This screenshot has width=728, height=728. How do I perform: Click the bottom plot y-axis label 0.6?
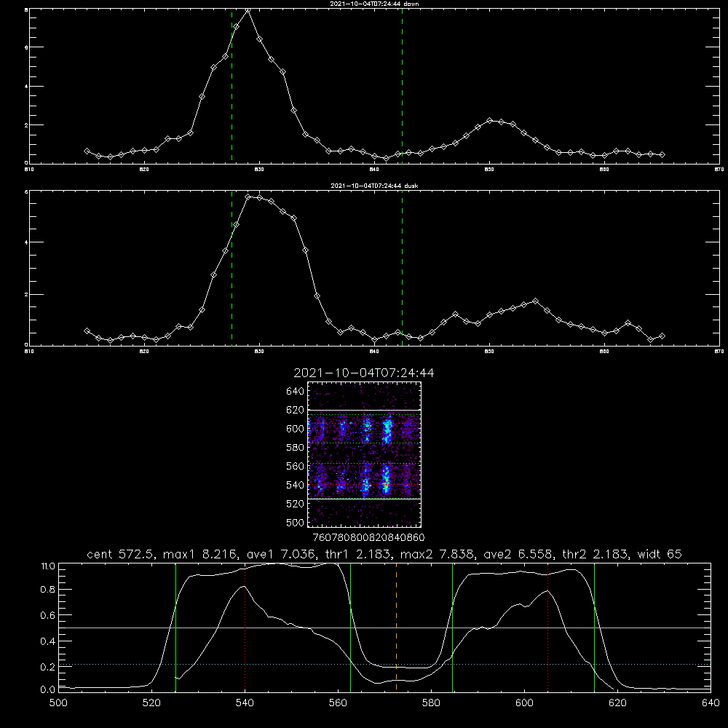[x=48, y=615]
